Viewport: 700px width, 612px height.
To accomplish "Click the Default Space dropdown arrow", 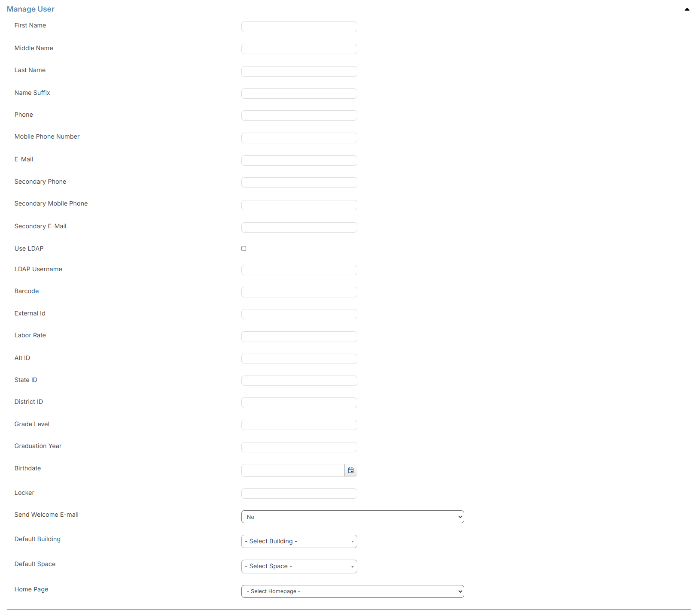I will tap(351, 566).
